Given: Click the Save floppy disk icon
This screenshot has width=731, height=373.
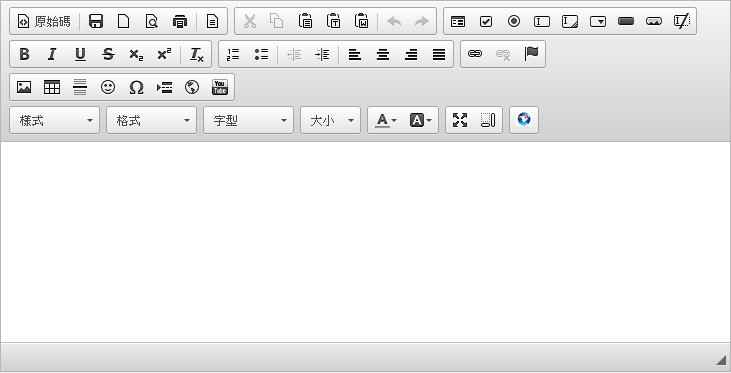Looking at the screenshot, I should [x=96, y=21].
